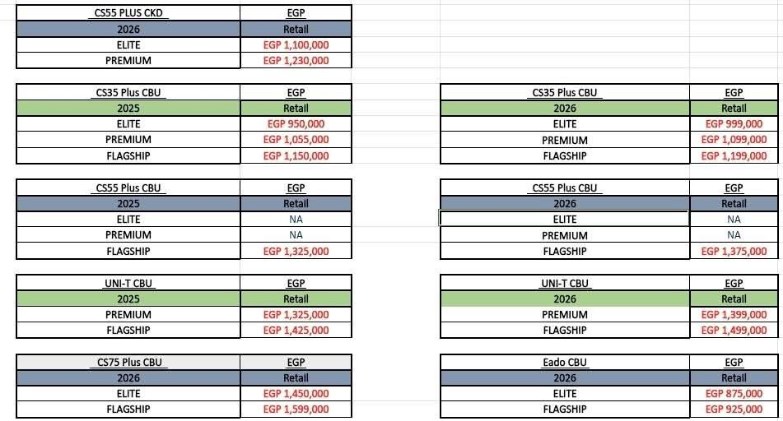The image size is (783, 421).
Task: Select the Eado CBU header cell
Action: coord(564,362)
